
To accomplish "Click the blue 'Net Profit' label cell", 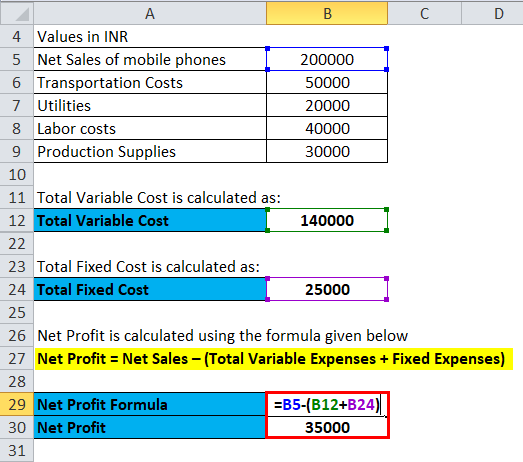I will pos(150,427).
